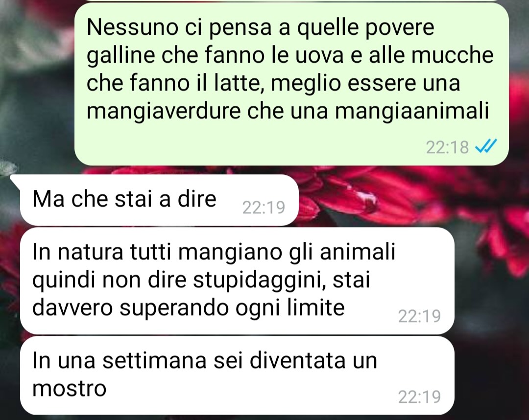Image resolution: width=529 pixels, height=420 pixels.
Task: Tap 'davvero superando ogni limite' text line
Action: (189, 308)
